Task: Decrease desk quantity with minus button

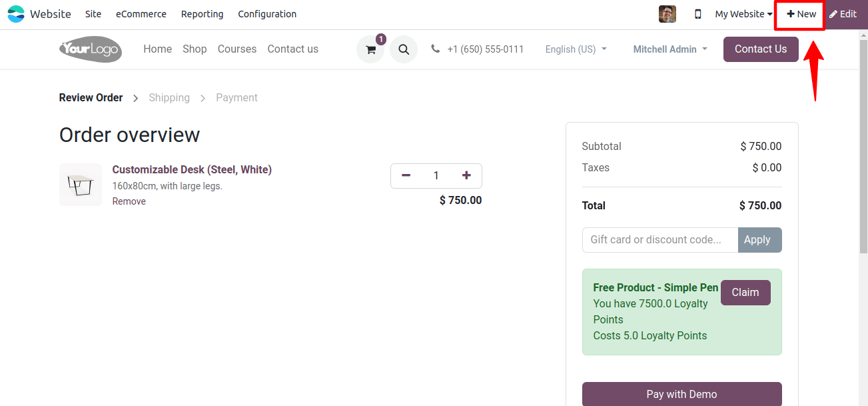Action: click(406, 175)
